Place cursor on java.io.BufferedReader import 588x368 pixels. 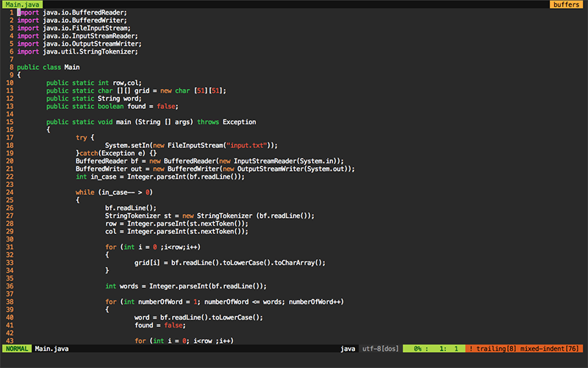tap(85, 13)
